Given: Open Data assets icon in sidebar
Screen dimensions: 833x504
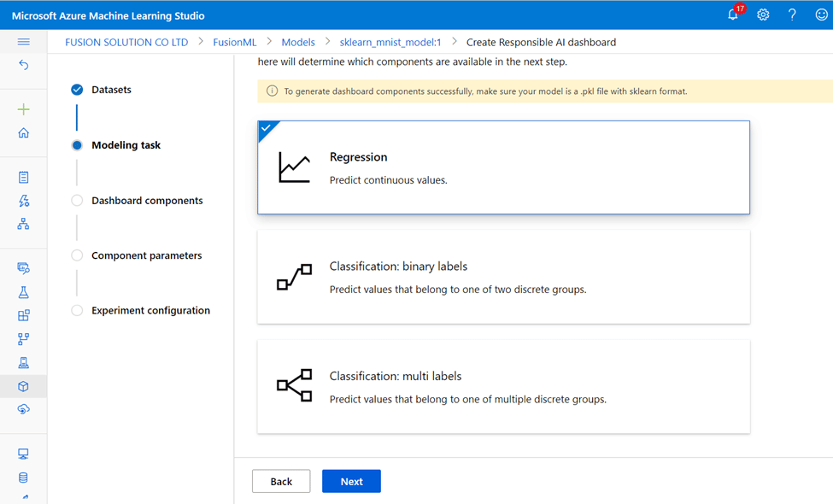Looking at the screenshot, I should coord(23,268).
